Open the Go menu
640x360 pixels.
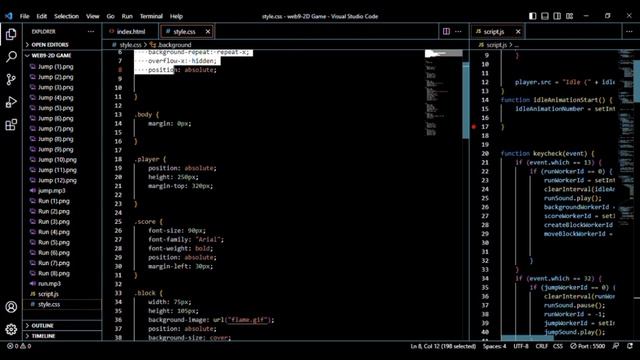pyautogui.click(x=110, y=16)
